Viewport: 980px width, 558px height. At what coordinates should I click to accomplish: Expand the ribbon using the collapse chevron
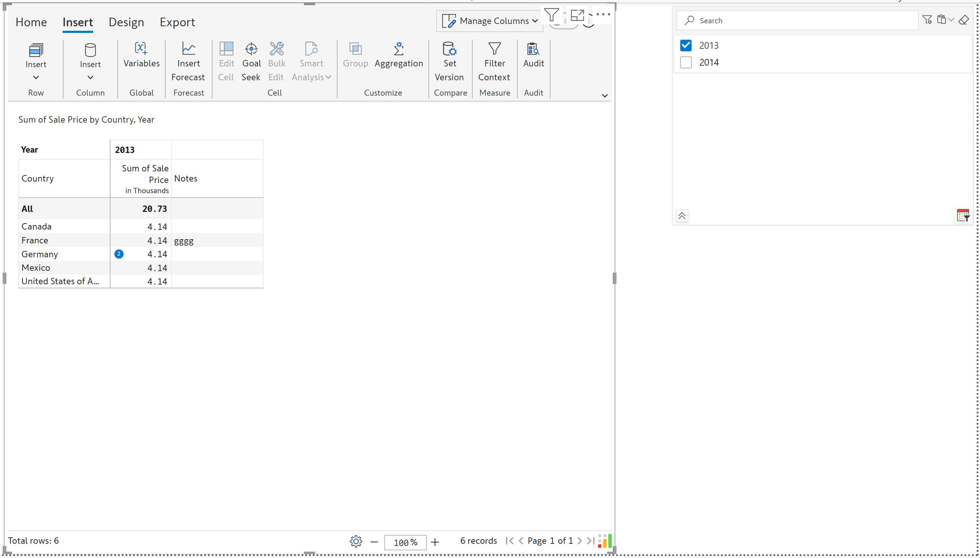click(x=604, y=95)
